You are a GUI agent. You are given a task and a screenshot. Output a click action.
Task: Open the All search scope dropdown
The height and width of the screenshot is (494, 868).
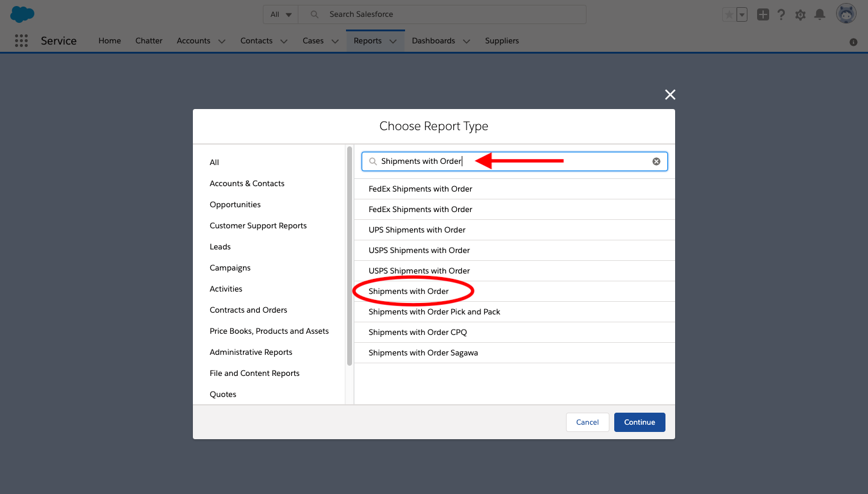[281, 14]
